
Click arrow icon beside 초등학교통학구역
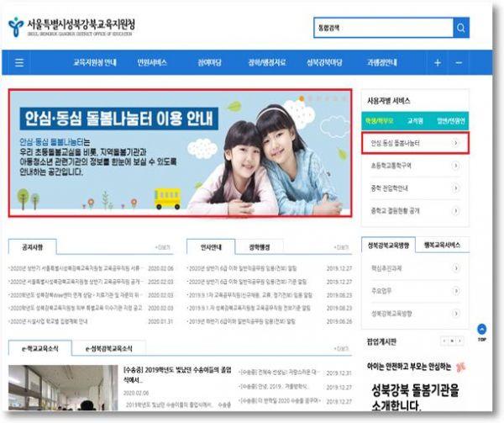[455, 166]
